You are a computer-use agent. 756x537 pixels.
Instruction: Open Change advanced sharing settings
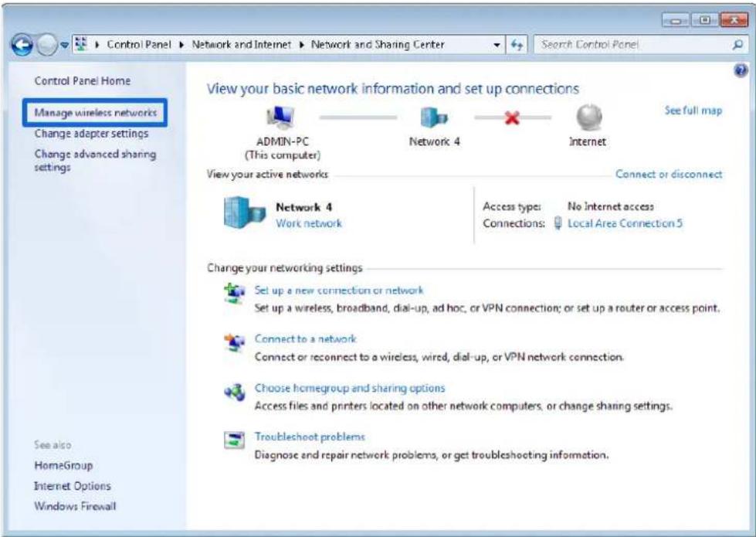click(95, 161)
